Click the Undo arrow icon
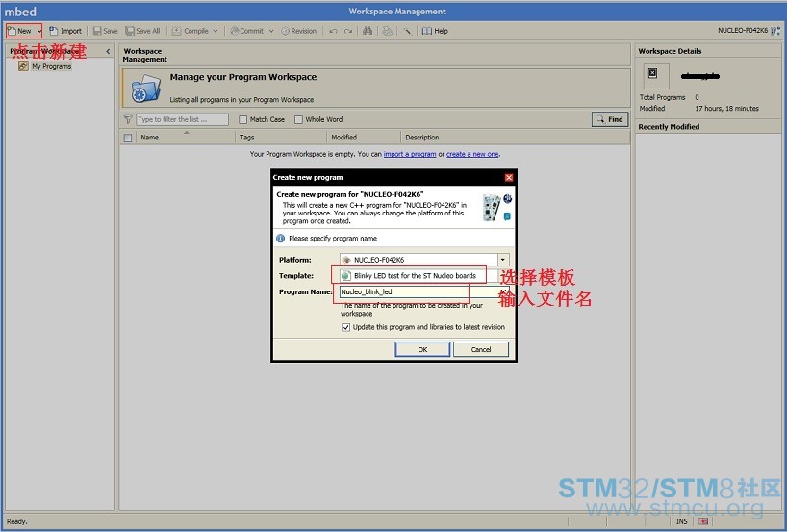This screenshot has width=787, height=532. (333, 31)
